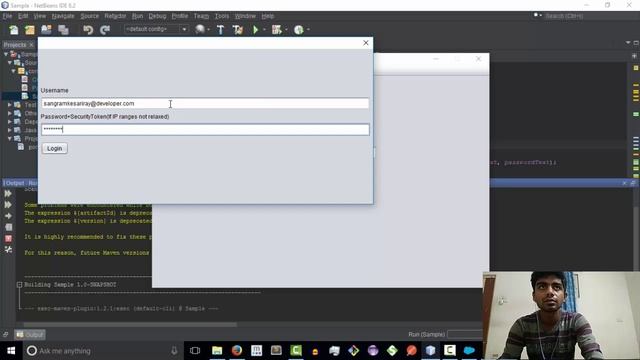This screenshot has width=640, height=360.
Task: Open dropdown arrow beside Debug Project
Action: point(286,30)
